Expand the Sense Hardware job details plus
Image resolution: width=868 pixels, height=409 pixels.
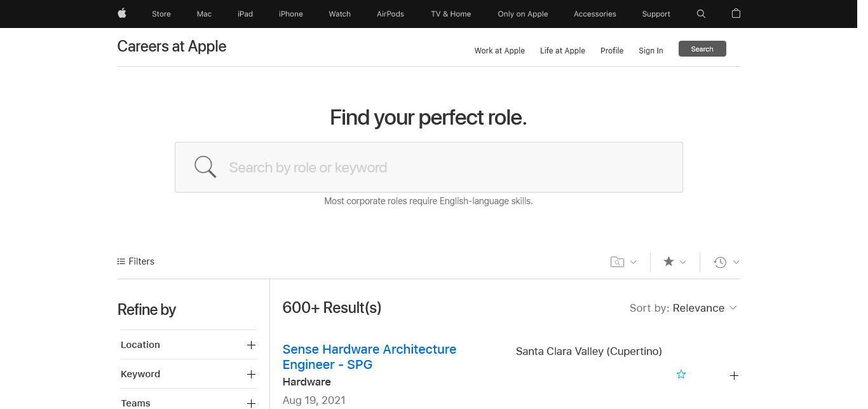734,375
